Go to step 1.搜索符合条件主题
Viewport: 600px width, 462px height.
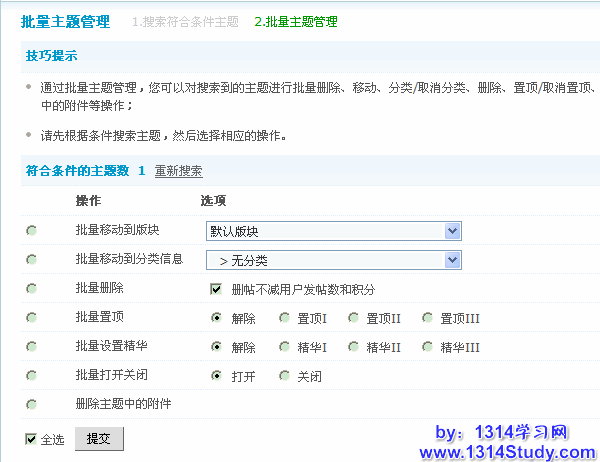point(185,21)
